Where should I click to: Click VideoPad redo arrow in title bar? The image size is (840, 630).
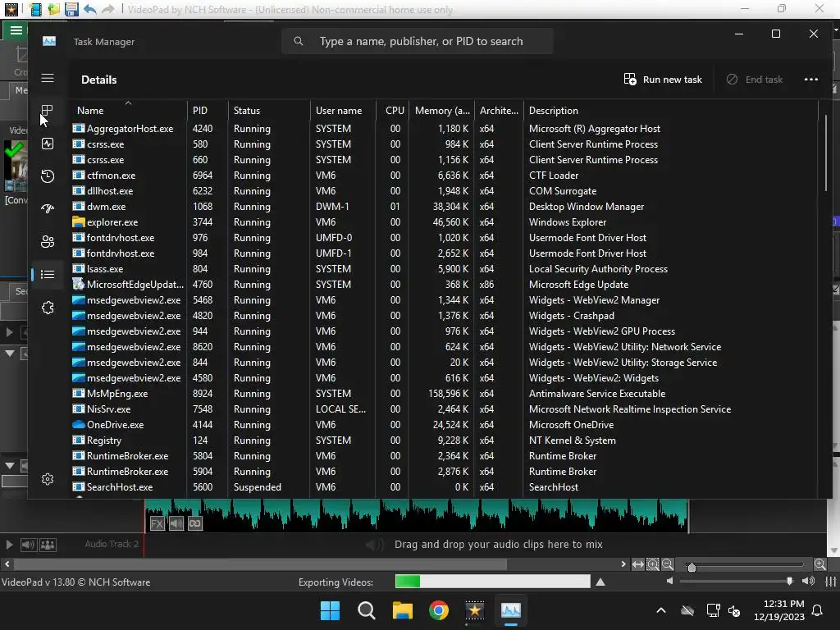tap(108, 9)
